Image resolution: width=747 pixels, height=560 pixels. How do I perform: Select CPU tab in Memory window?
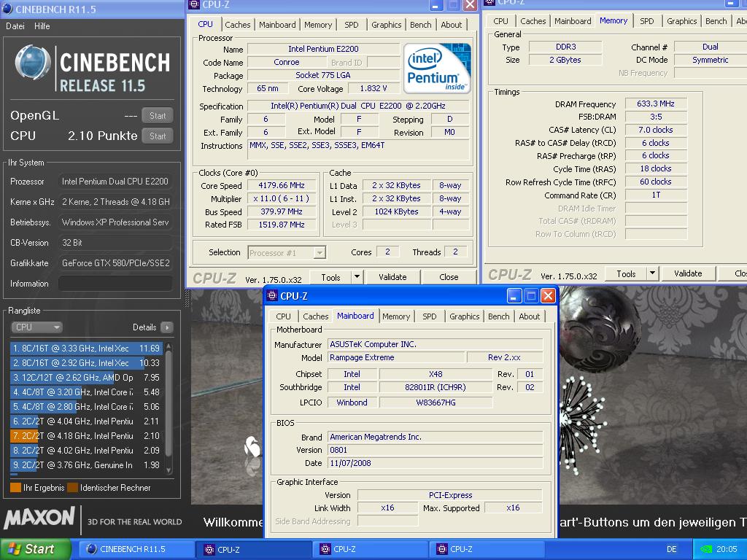[500, 21]
